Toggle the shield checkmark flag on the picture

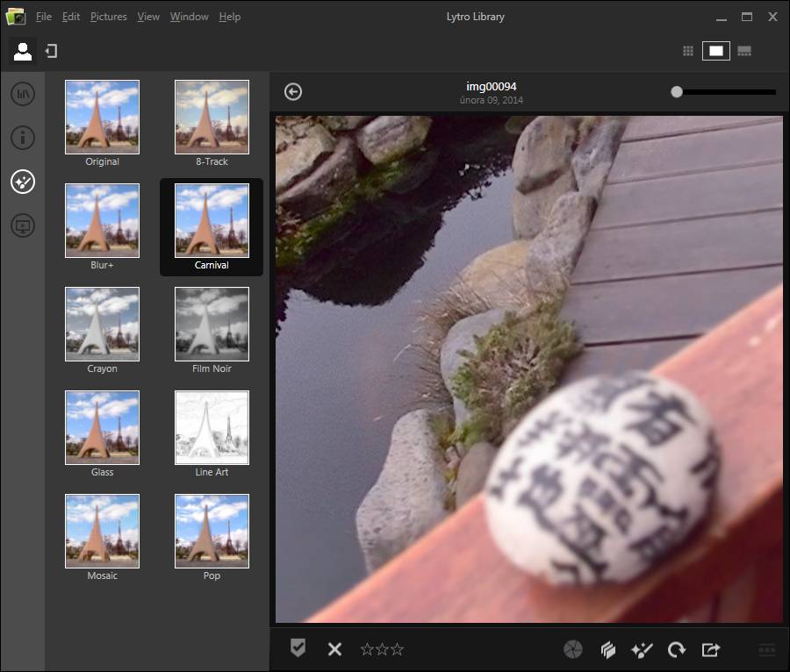coord(298,648)
